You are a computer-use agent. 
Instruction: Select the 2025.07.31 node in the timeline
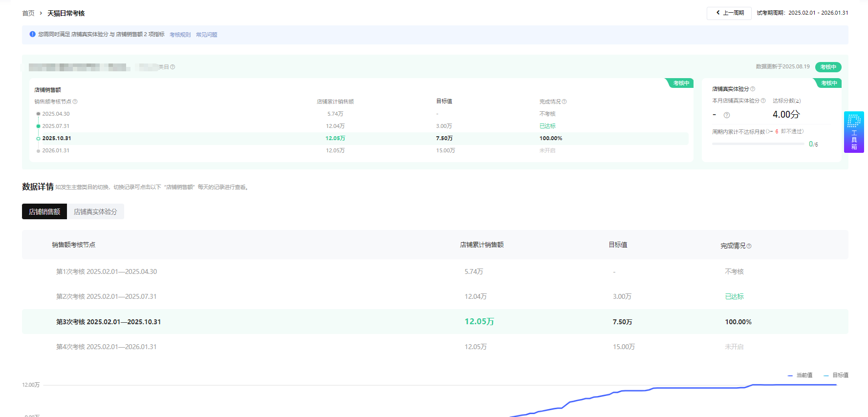(55, 126)
